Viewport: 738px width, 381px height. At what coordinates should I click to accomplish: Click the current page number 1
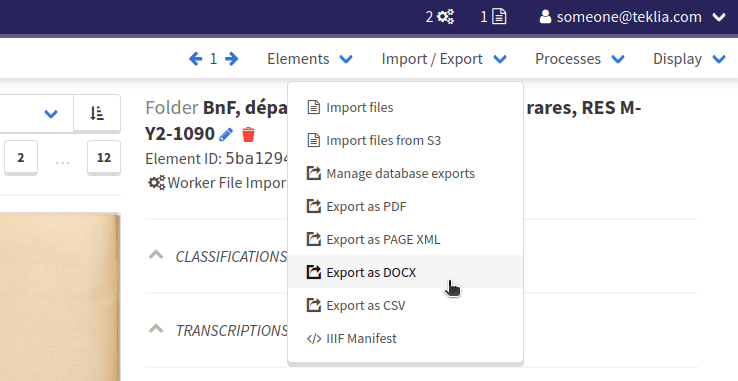pyautogui.click(x=213, y=59)
